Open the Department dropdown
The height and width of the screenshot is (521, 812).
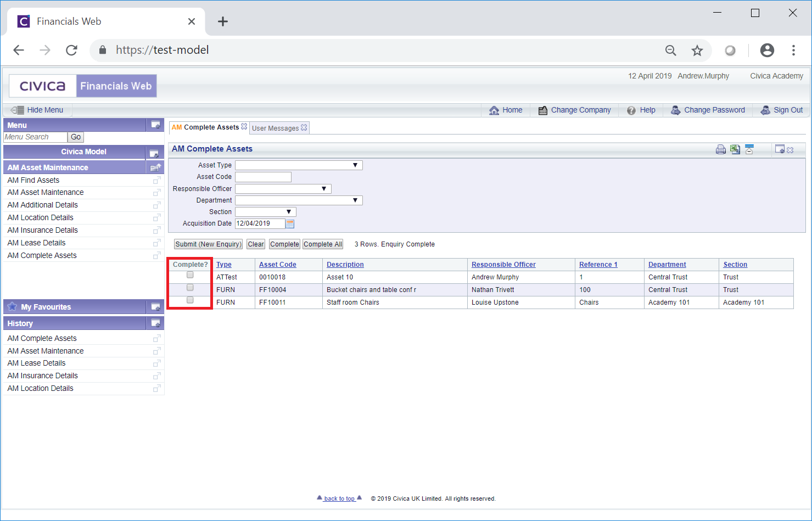click(299, 200)
